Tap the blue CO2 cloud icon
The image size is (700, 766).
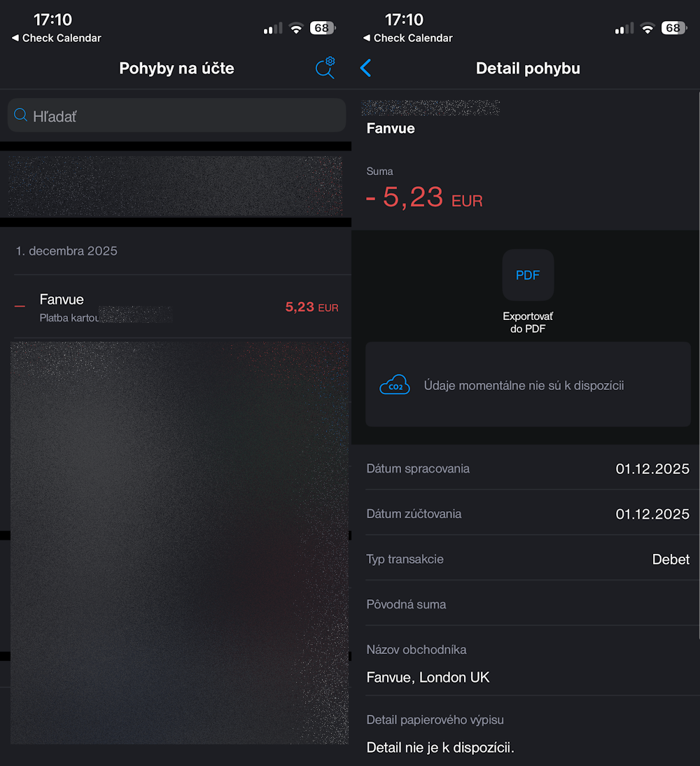[395, 384]
